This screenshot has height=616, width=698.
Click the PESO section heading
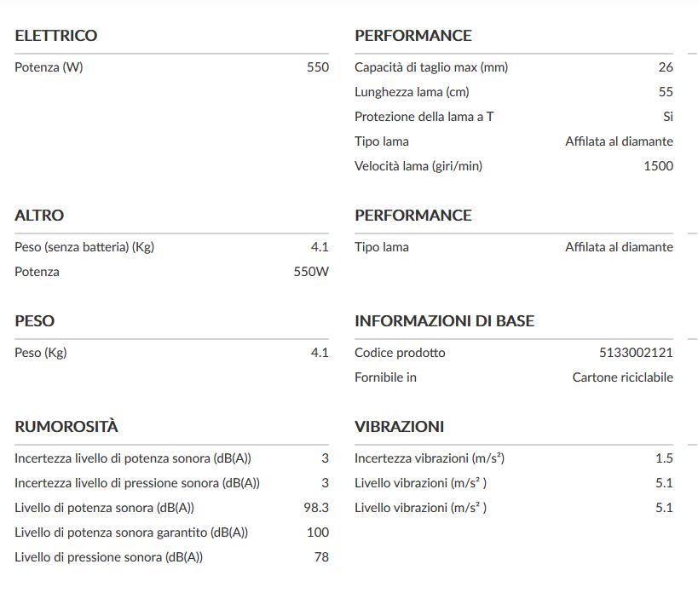[x=35, y=321]
